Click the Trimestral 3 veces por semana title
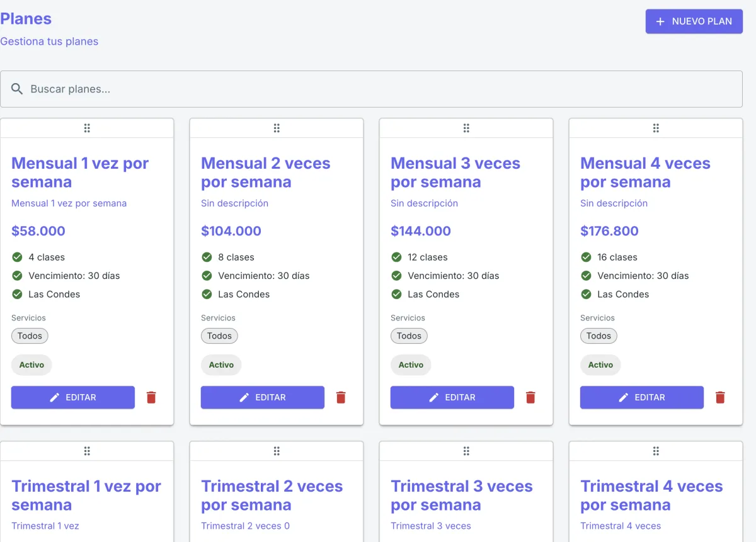The image size is (756, 542). pos(462,495)
